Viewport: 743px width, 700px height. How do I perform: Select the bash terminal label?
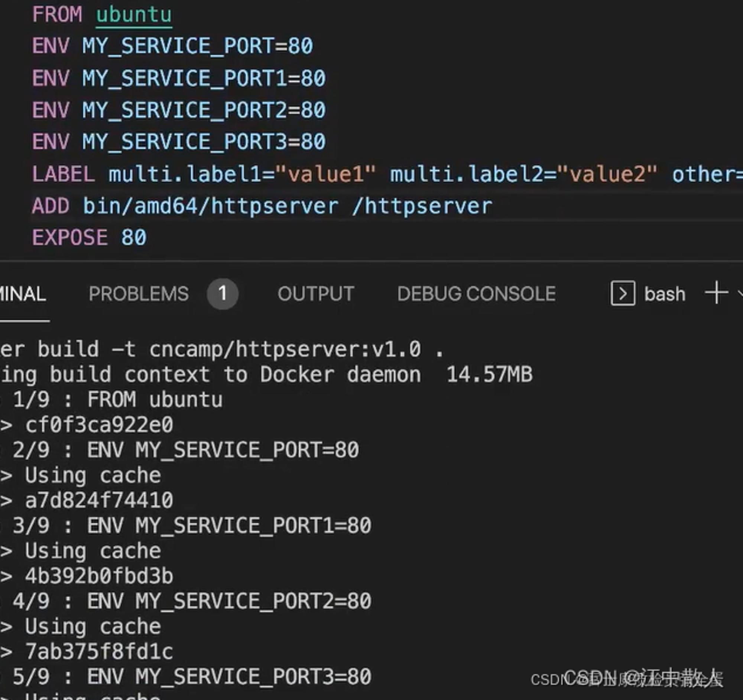[665, 294]
